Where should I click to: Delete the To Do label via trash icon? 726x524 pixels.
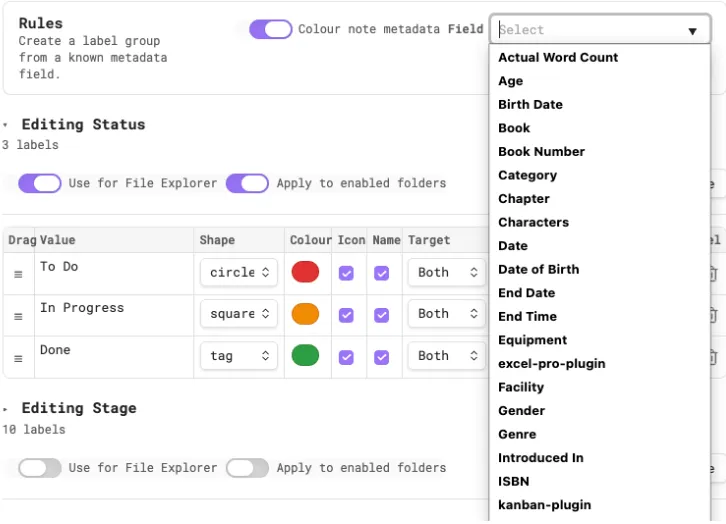[x=713, y=274]
